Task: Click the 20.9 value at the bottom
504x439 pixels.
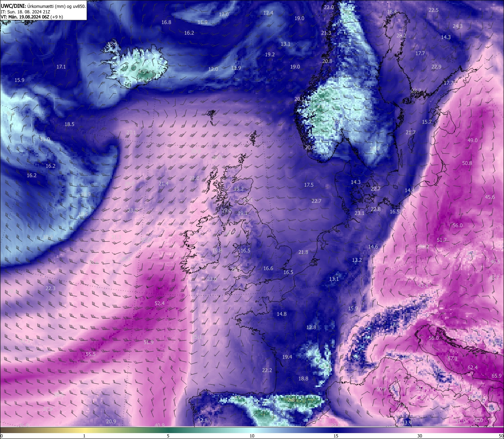Action: pyautogui.click(x=111, y=422)
